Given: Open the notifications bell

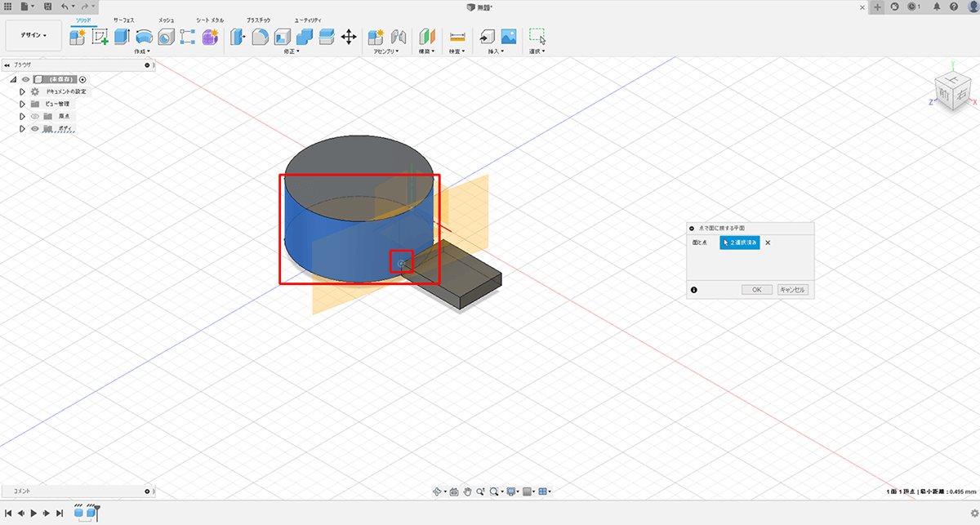Looking at the screenshot, I should coord(936,7).
